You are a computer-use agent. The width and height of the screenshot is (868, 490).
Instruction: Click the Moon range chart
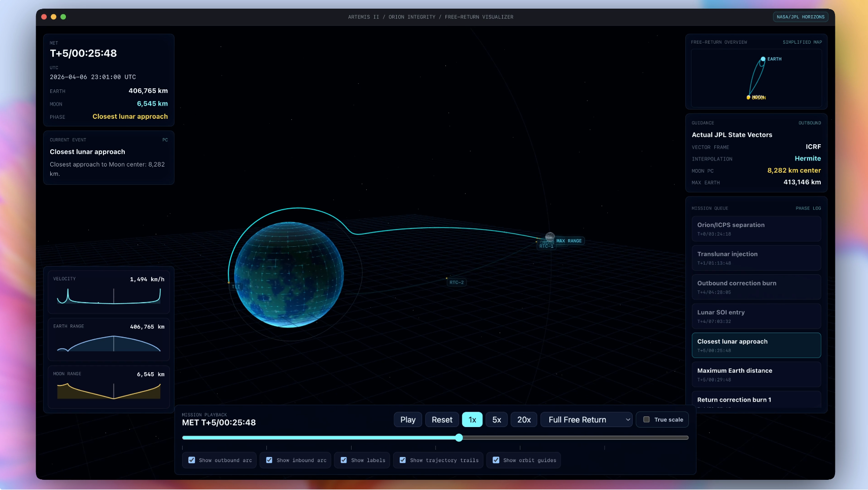pyautogui.click(x=109, y=390)
